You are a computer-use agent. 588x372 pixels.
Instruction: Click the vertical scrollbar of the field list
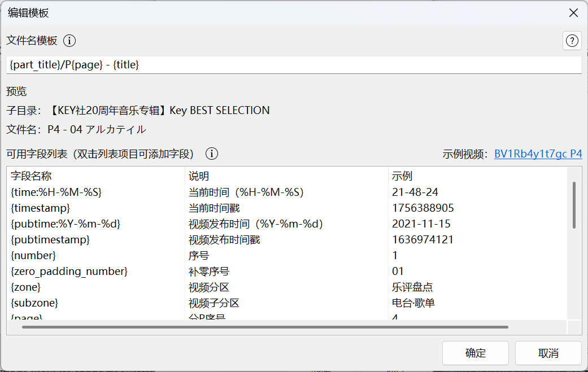click(x=574, y=204)
